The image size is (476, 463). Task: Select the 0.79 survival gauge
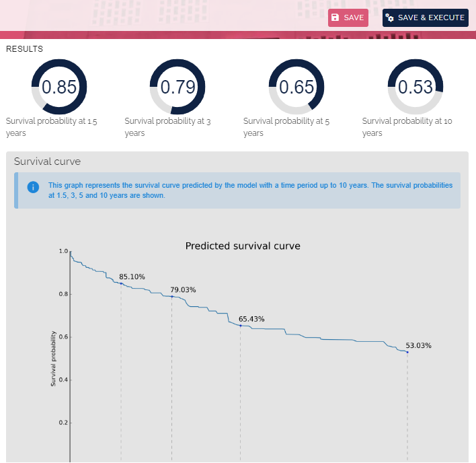(x=177, y=87)
